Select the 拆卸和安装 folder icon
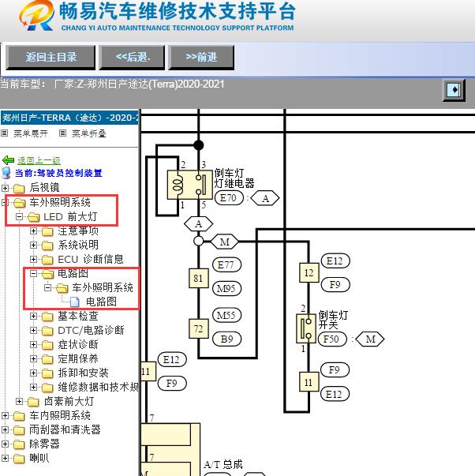The image size is (475, 476). tap(47, 373)
